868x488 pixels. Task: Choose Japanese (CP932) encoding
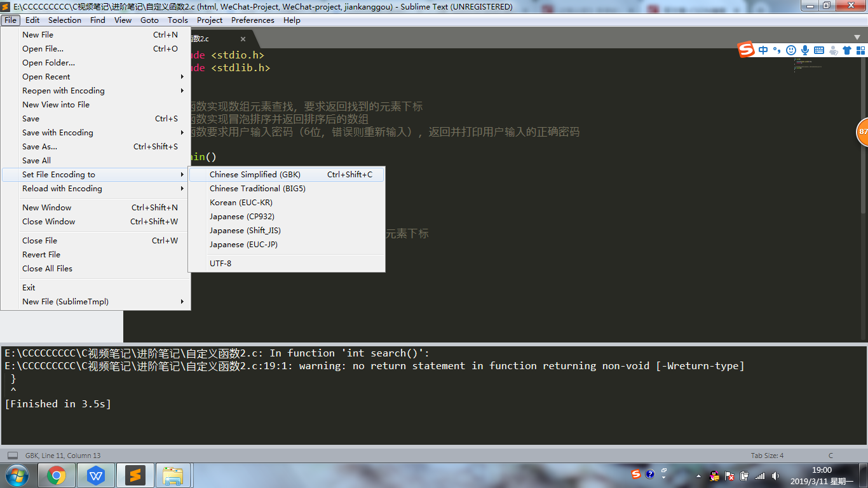[287, 216]
